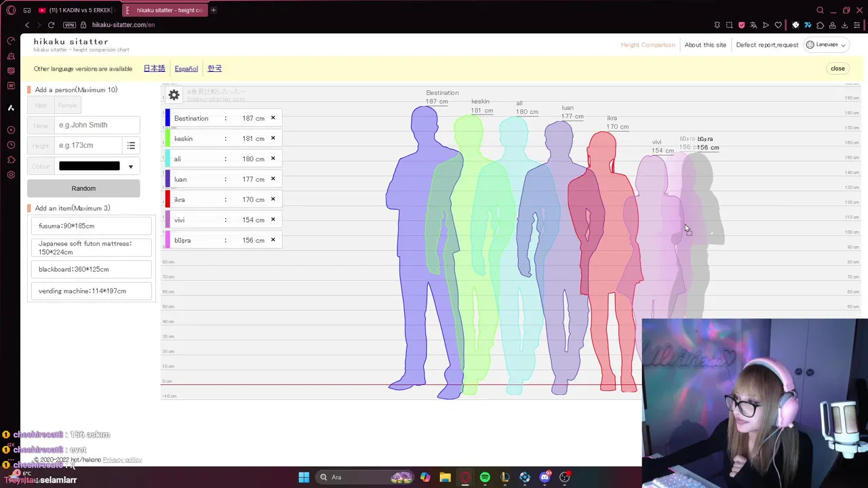This screenshot has height=488, width=868.
Task: Remove luan from the list
Action: [x=273, y=179]
